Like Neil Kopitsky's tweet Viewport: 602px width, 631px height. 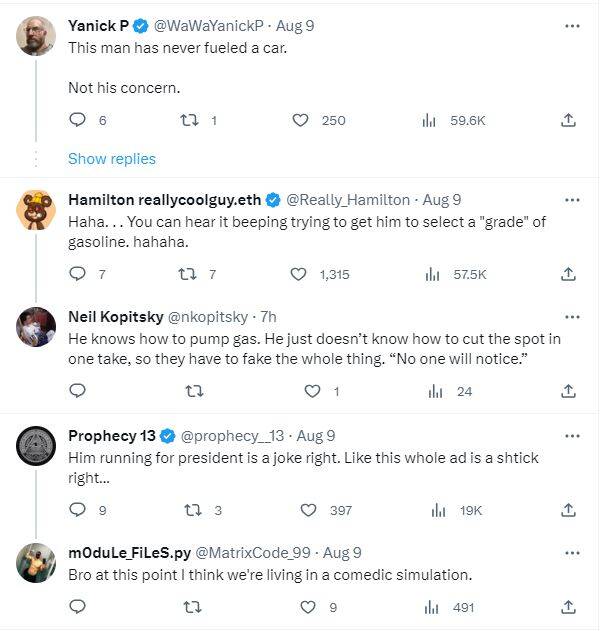point(311,391)
